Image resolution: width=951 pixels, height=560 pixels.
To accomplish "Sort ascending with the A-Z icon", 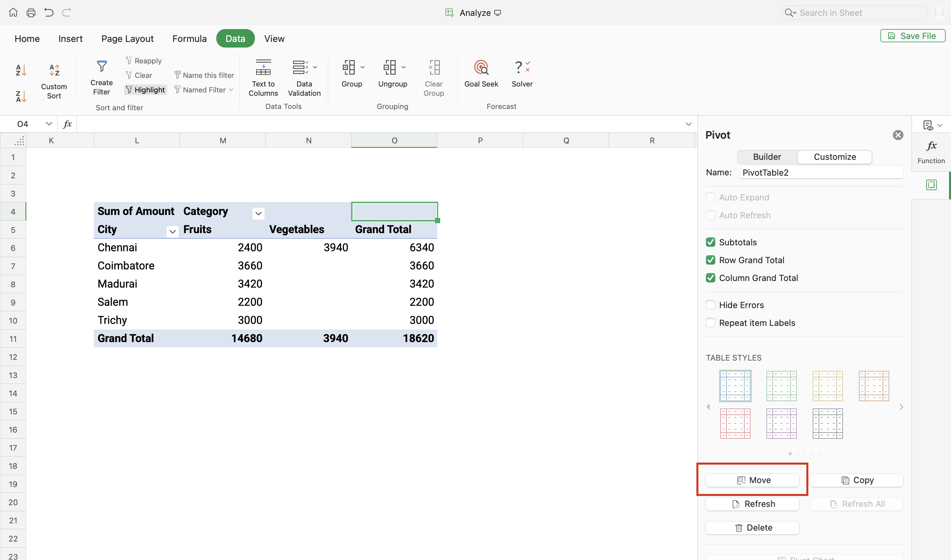I will [21, 70].
